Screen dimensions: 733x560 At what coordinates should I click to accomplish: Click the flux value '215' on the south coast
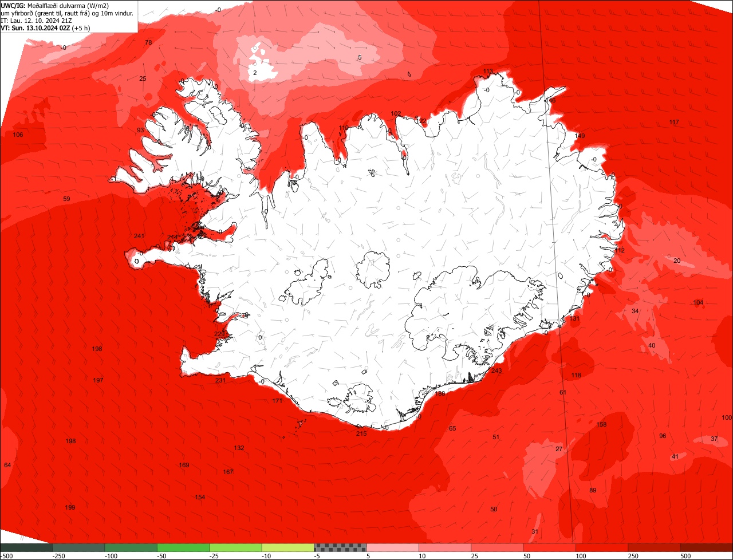[x=361, y=433]
